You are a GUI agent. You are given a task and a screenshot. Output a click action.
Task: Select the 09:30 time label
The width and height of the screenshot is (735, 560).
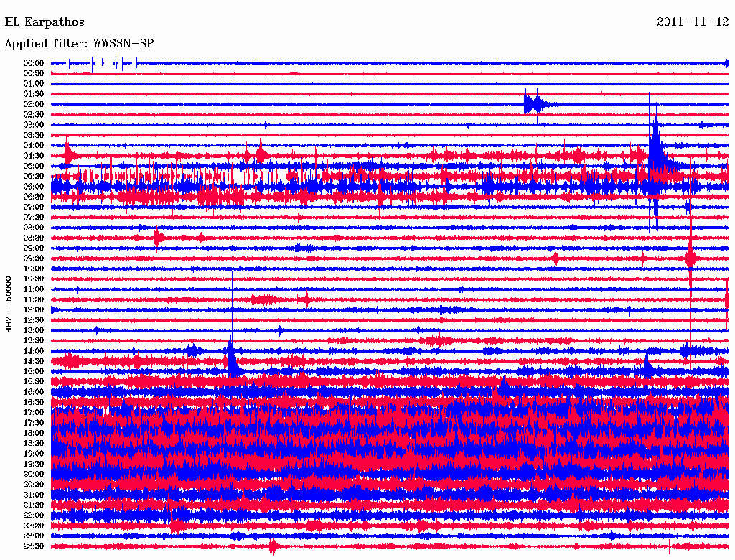pyautogui.click(x=34, y=258)
